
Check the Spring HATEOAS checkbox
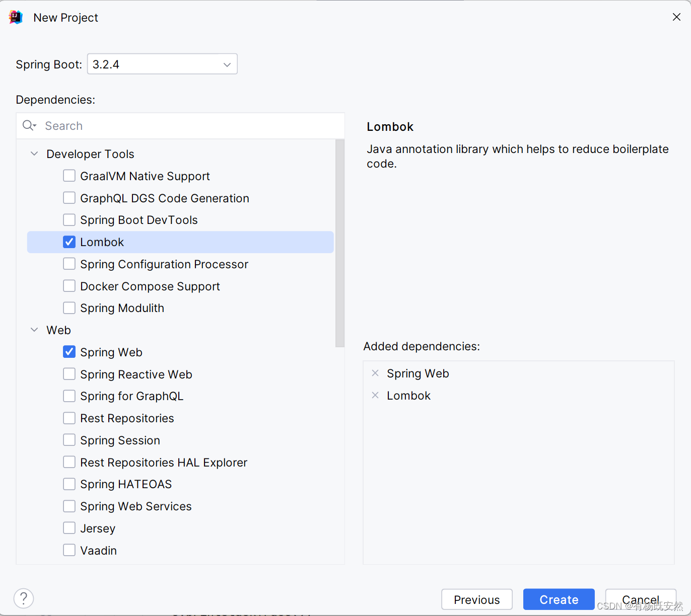pos(69,484)
